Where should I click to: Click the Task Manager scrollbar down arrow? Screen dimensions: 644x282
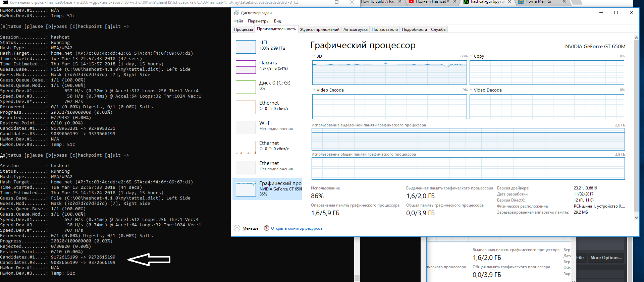pyautogui.click(x=636, y=217)
